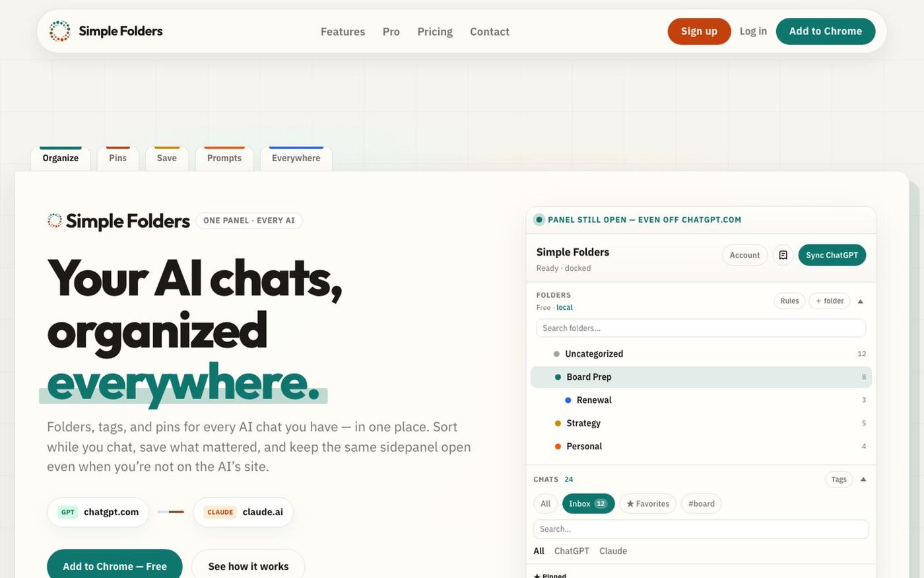Image resolution: width=924 pixels, height=578 pixels.
Task: Click the ONE PANEL · EVERY AI badge
Action: click(249, 221)
